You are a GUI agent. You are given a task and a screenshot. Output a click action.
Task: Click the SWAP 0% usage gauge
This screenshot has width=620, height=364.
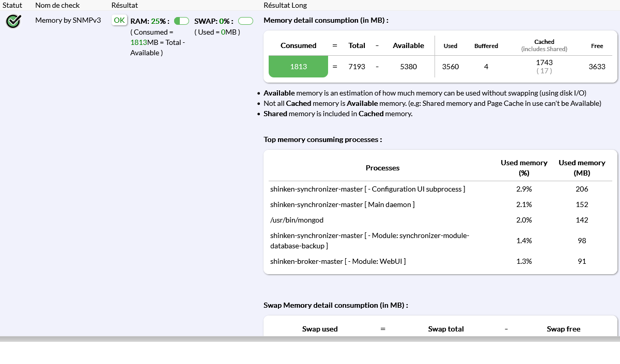245,21
